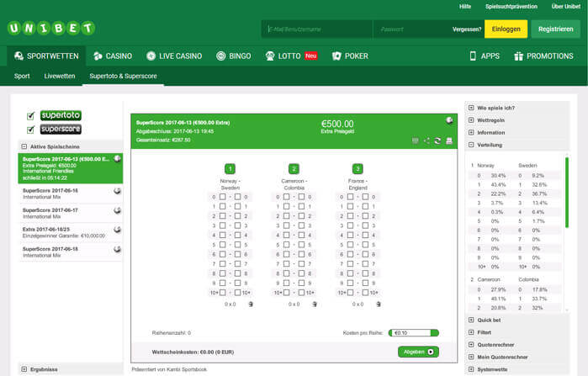The height and width of the screenshot is (376, 588).
Task: Collapse the Verteilung section
Action: [471, 145]
